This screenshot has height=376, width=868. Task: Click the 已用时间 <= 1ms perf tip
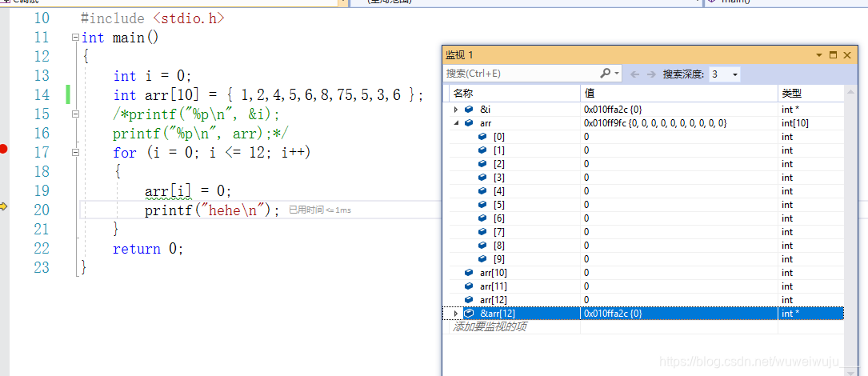pos(320,210)
